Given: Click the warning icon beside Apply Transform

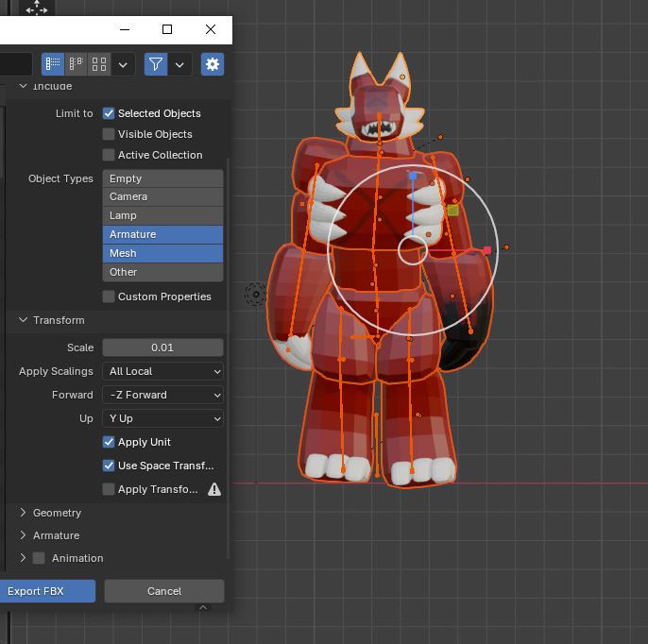Looking at the screenshot, I should click(x=214, y=489).
